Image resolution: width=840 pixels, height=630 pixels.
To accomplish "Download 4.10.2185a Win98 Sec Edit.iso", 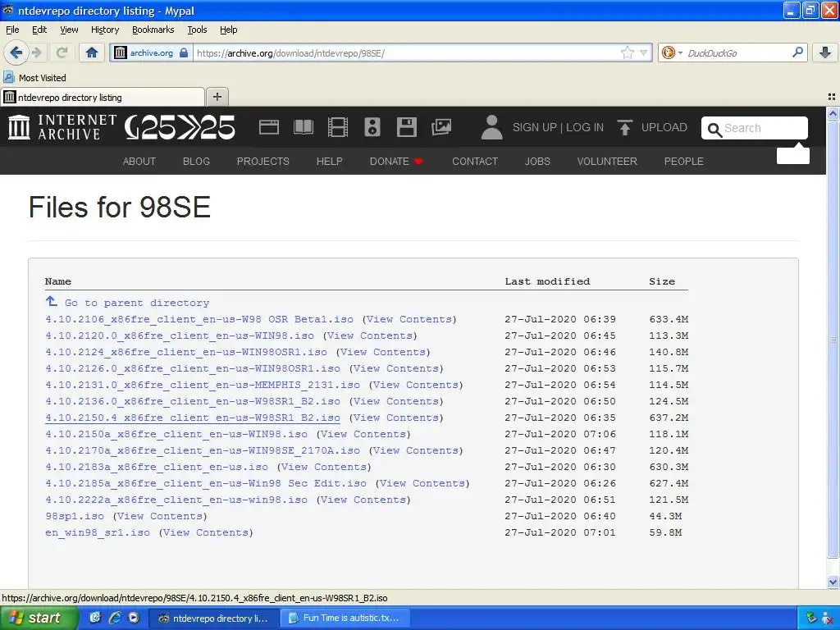I will point(206,483).
